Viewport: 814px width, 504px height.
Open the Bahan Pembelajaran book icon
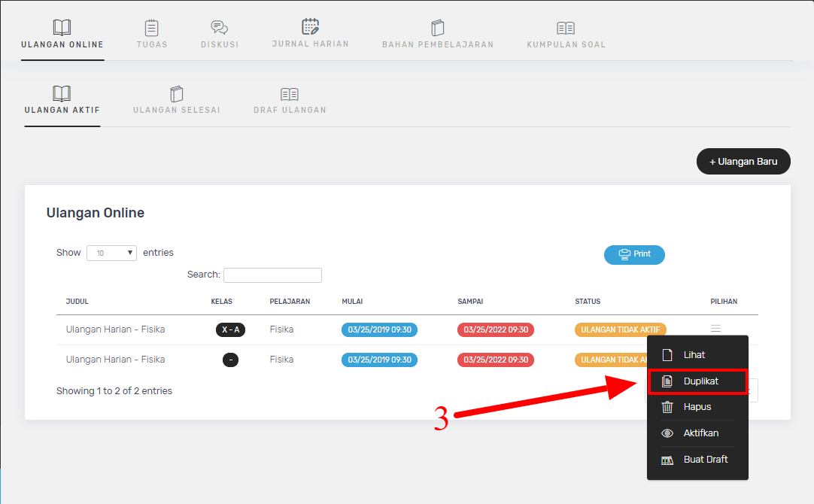click(x=438, y=28)
